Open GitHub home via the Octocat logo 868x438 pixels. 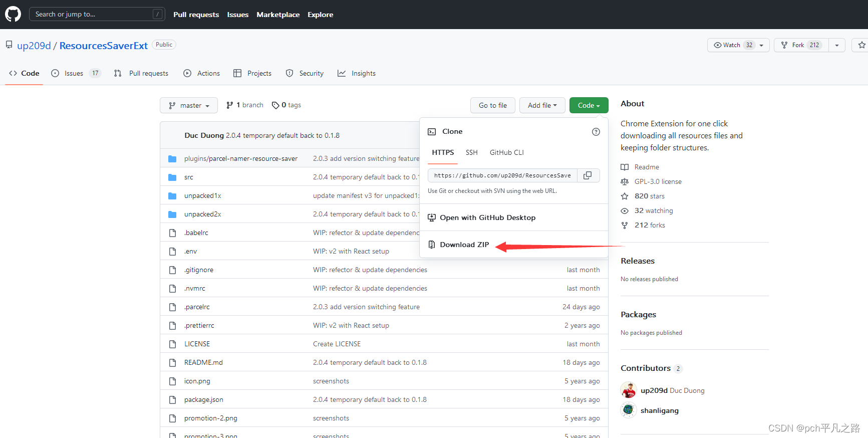(x=13, y=14)
